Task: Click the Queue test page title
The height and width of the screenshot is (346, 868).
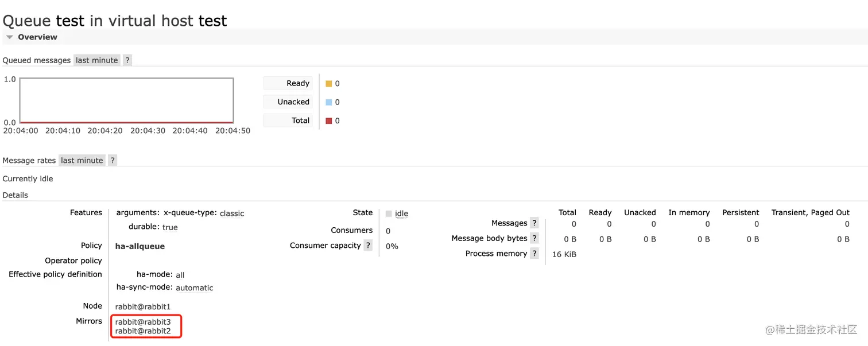Action: 115,21
